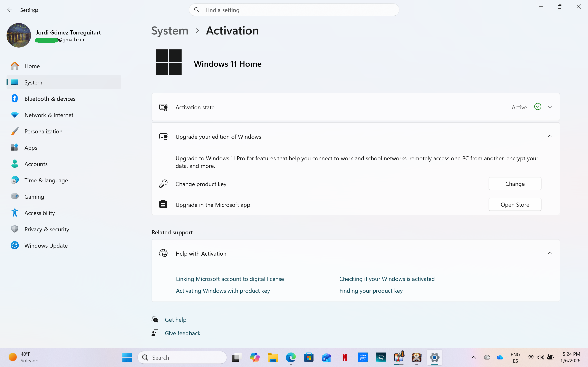Screen dimensions: 588x367
Task: Click the blue OneDrive tray icon
Action: click(500, 357)
